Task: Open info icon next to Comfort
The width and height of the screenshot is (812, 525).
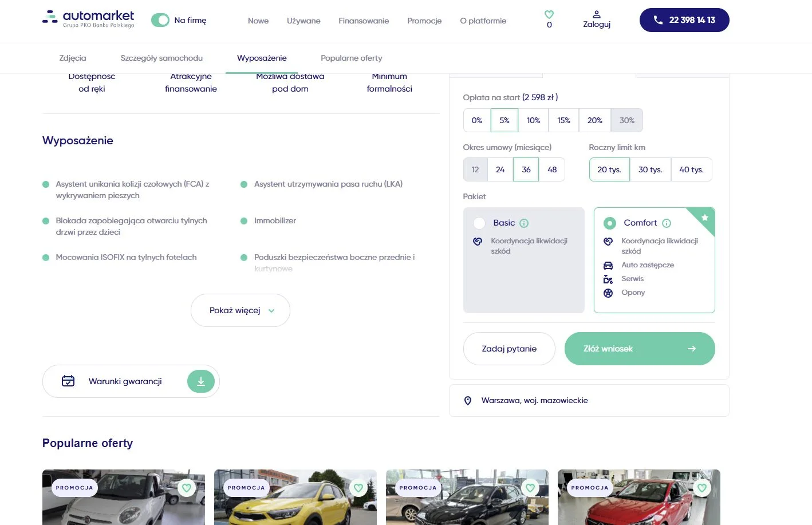Action: (667, 223)
